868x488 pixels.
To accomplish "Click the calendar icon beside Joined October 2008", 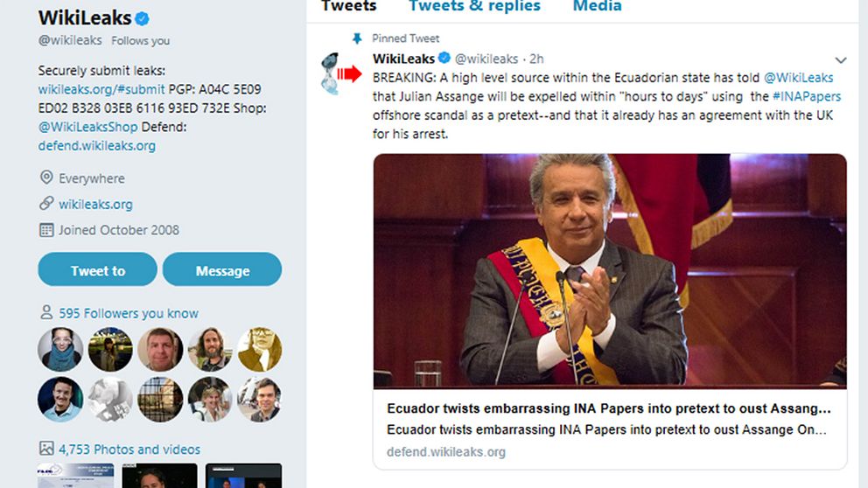I will (x=46, y=230).
